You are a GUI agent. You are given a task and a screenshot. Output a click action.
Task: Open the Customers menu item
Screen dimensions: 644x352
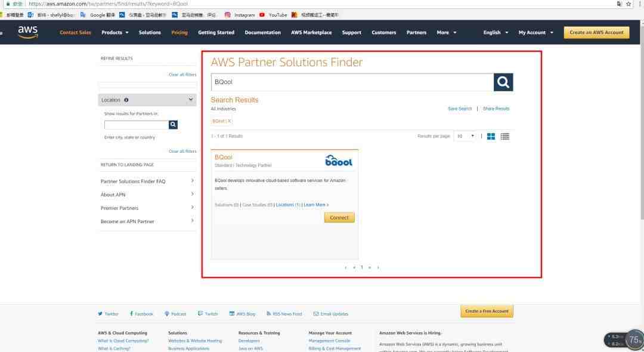click(383, 32)
